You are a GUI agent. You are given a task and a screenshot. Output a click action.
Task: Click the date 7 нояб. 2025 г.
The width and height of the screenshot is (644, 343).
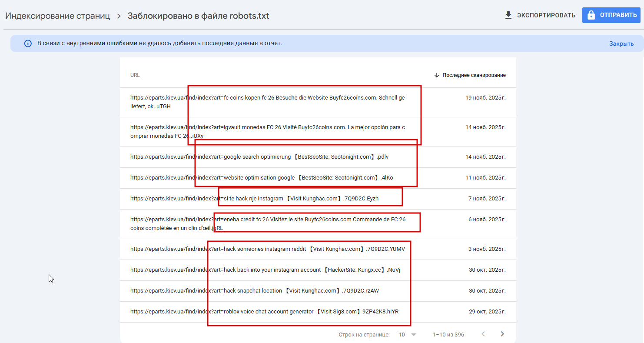[487, 199]
